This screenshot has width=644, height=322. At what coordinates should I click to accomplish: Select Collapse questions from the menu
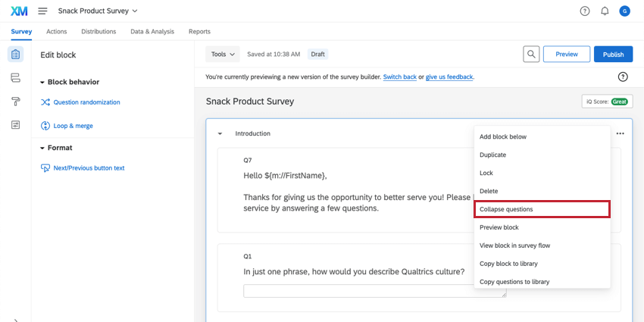point(542,209)
